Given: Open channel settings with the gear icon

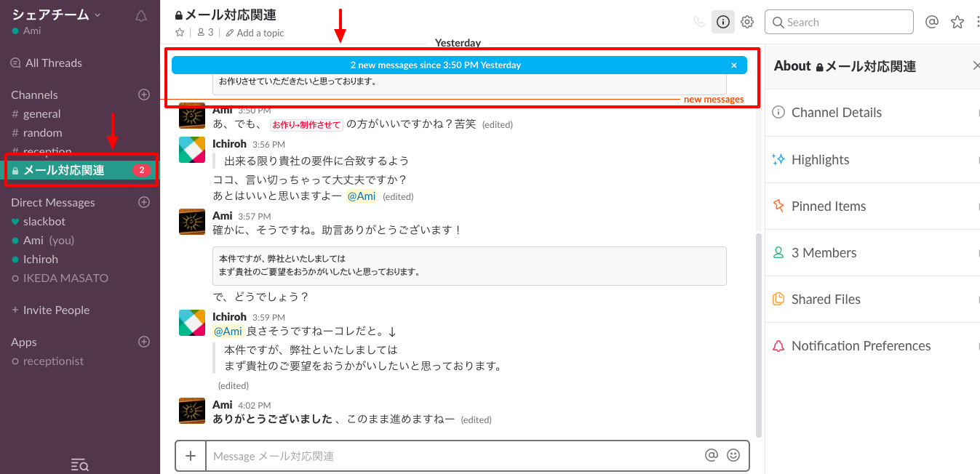Looking at the screenshot, I should pos(747,21).
